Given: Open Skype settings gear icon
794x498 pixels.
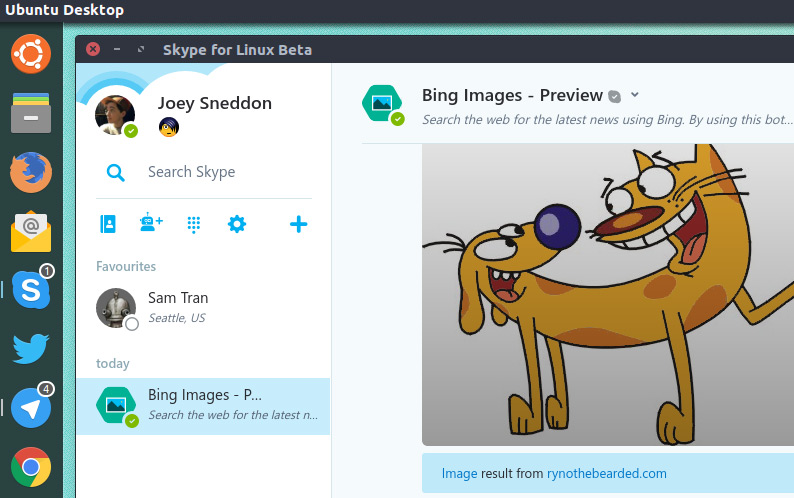Looking at the screenshot, I should (x=237, y=224).
